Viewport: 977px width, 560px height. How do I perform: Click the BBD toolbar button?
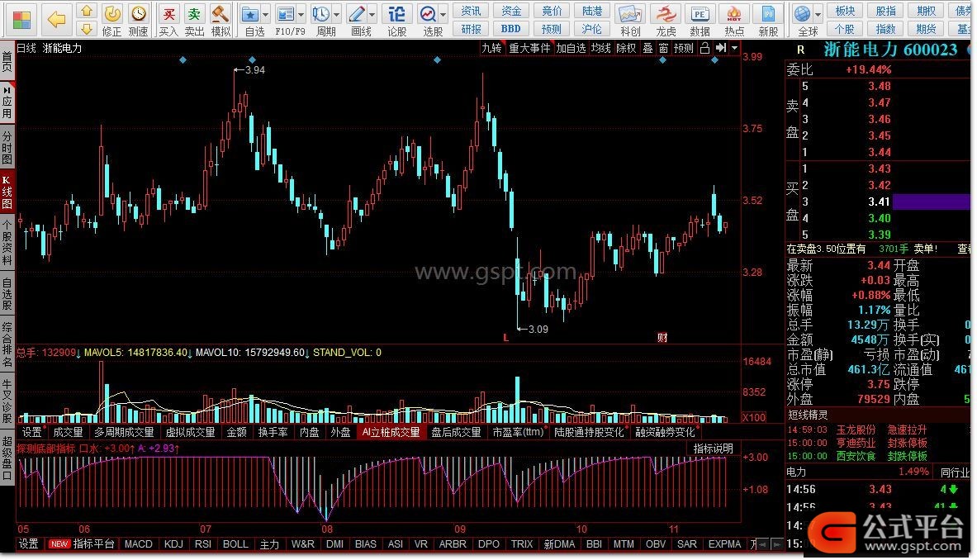511,29
